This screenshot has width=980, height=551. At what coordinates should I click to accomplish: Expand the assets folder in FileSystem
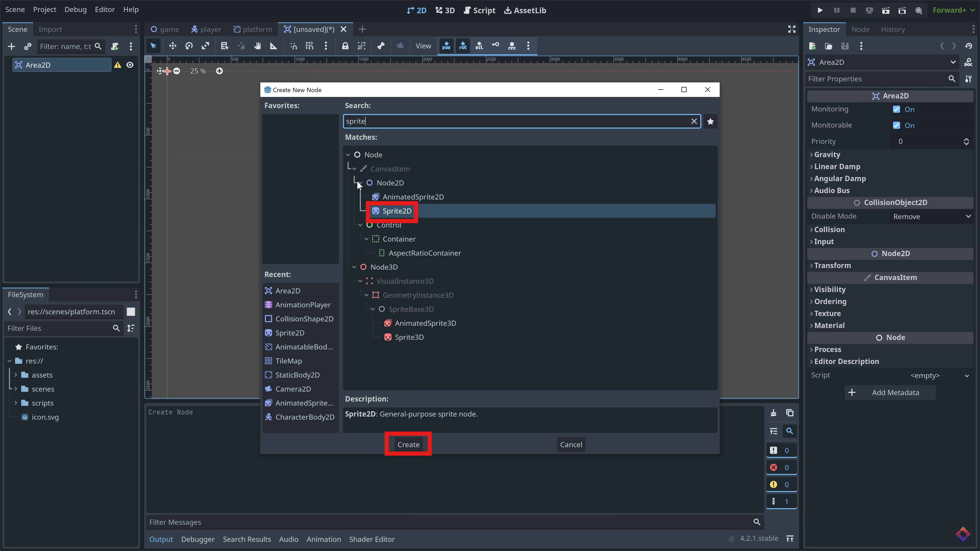[16, 375]
